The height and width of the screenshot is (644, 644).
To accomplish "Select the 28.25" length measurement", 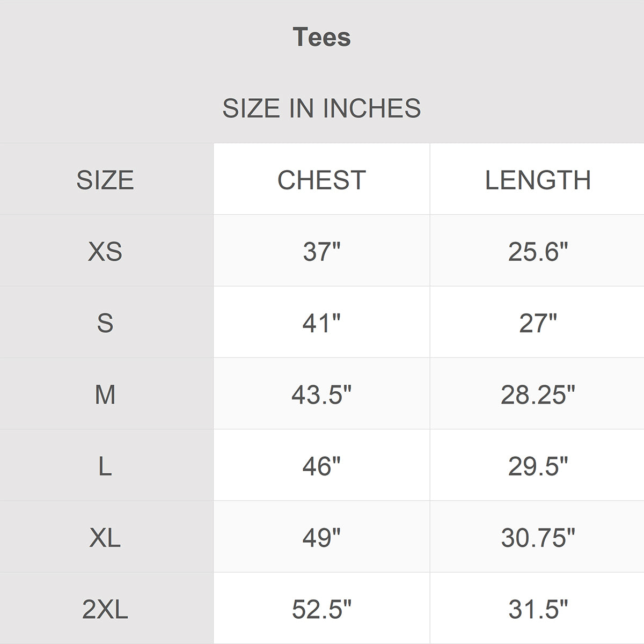I will pyautogui.click(x=538, y=394).
